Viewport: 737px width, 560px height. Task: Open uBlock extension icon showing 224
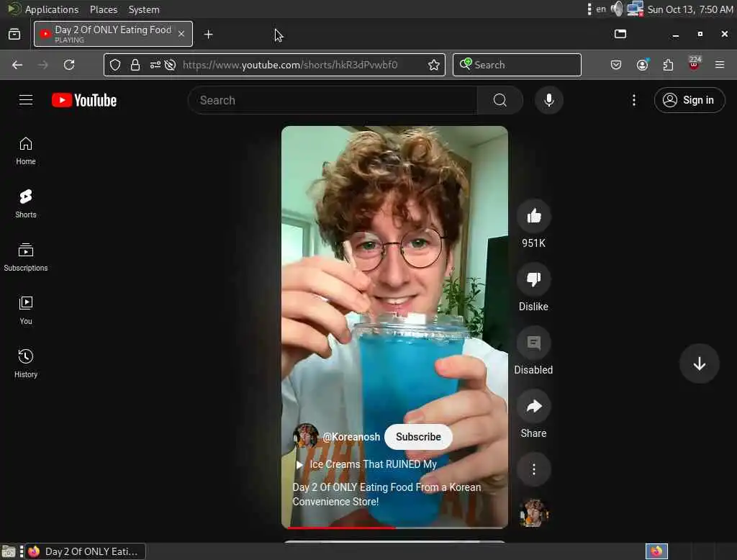click(x=695, y=63)
